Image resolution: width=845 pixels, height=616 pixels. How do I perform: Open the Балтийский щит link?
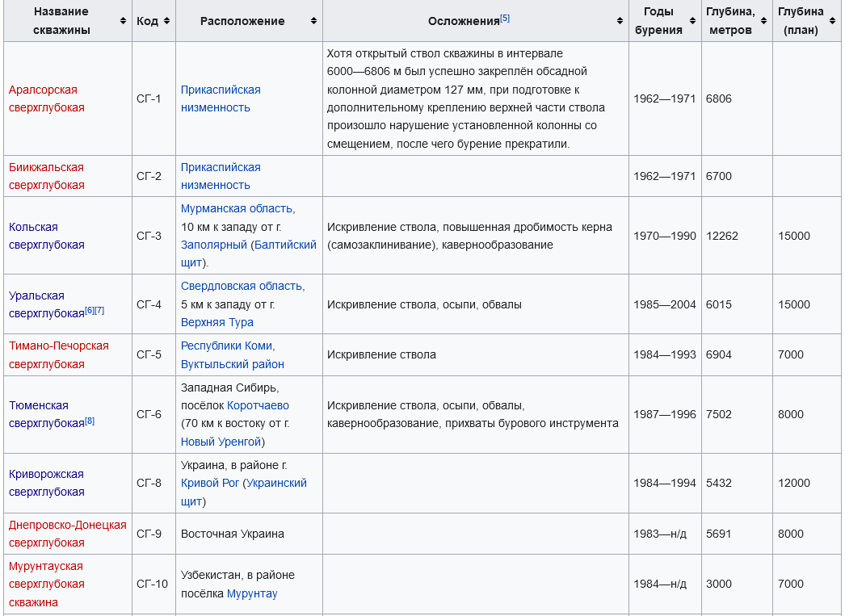tap(284, 245)
